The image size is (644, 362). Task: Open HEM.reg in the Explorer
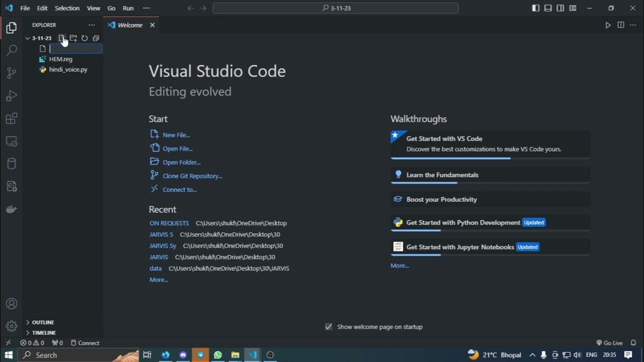[61, 59]
